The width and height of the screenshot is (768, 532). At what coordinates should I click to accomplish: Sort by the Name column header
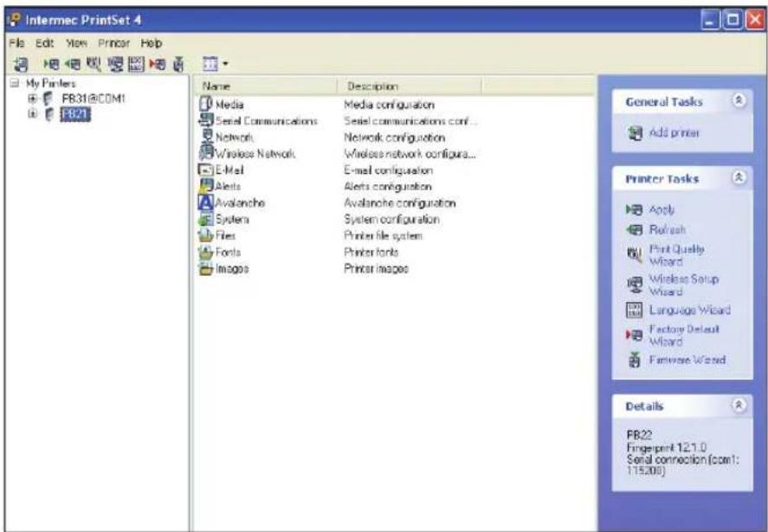point(266,87)
